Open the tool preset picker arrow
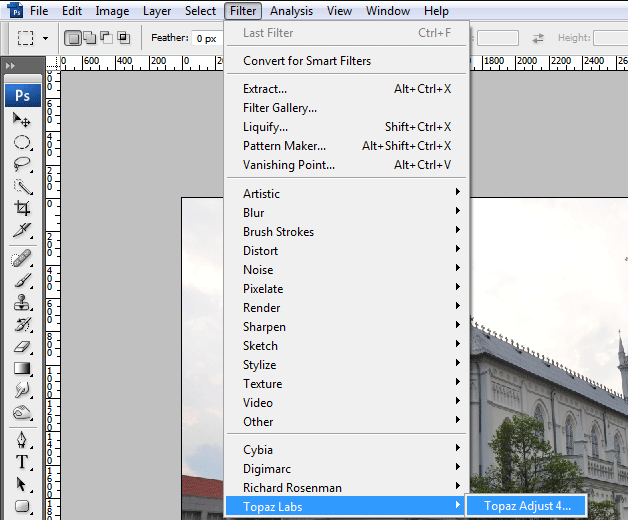Screen dimensions: 628x520 pos(45,38)
